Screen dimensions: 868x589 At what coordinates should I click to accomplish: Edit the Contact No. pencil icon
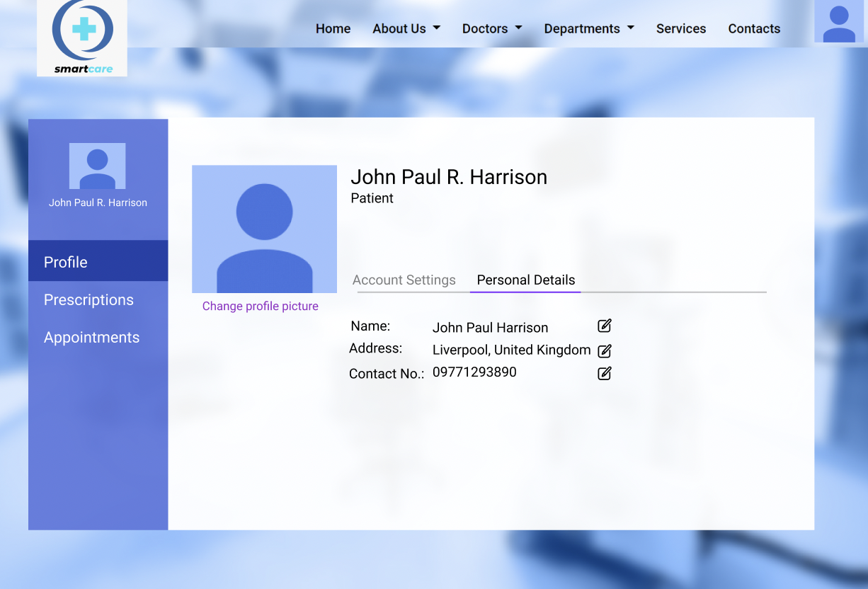coord(604,373)
